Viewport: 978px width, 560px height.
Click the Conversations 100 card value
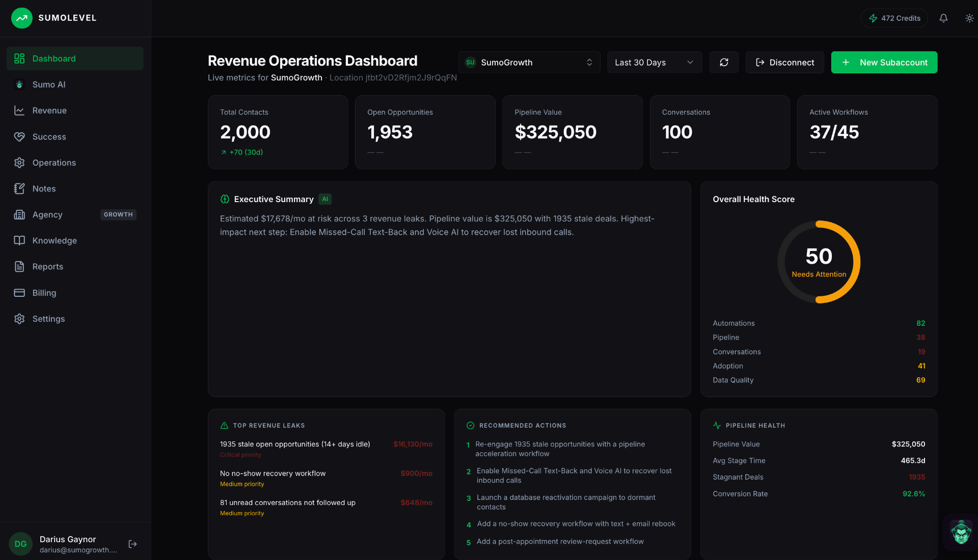point(677,132)
